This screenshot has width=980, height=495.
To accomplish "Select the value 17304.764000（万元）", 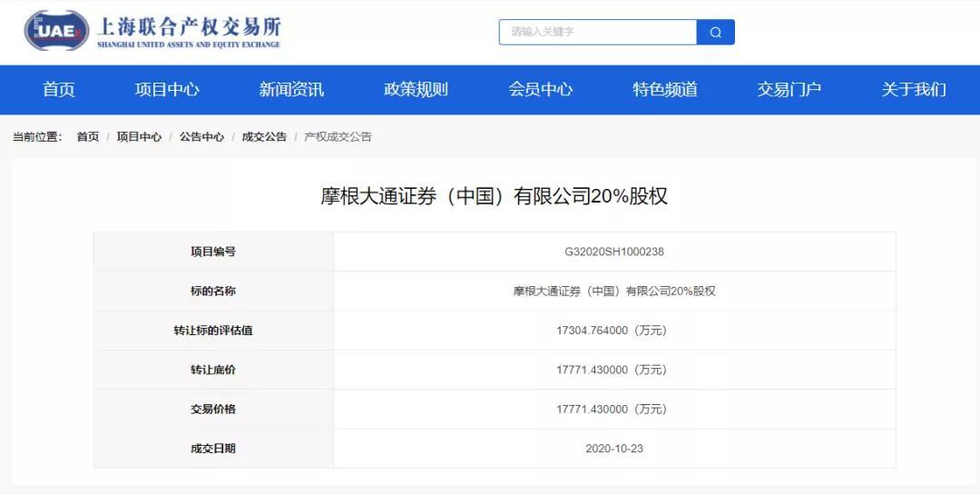I will click(x=612, y=331).
